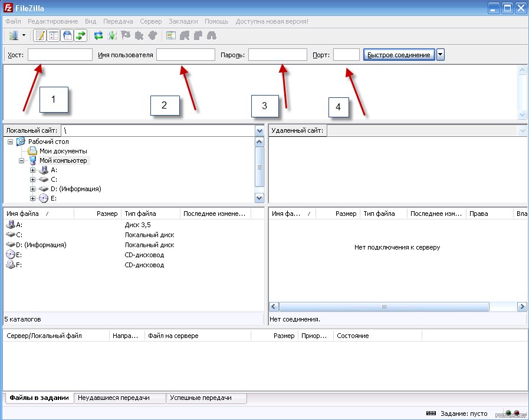Click the disconnect from server icon
Image resolution: width=529 pixels, height=420 pixels.
[x=139, y=35]
